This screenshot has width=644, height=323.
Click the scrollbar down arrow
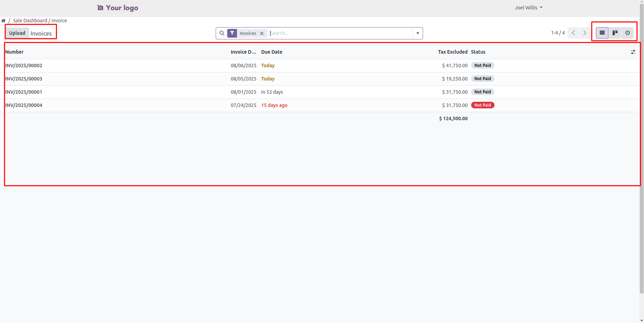642,320
